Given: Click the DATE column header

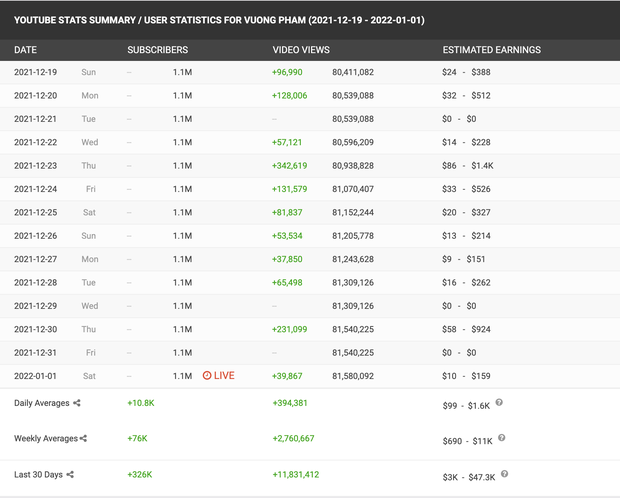Looking at the screenshot, I should pos(25,50).
